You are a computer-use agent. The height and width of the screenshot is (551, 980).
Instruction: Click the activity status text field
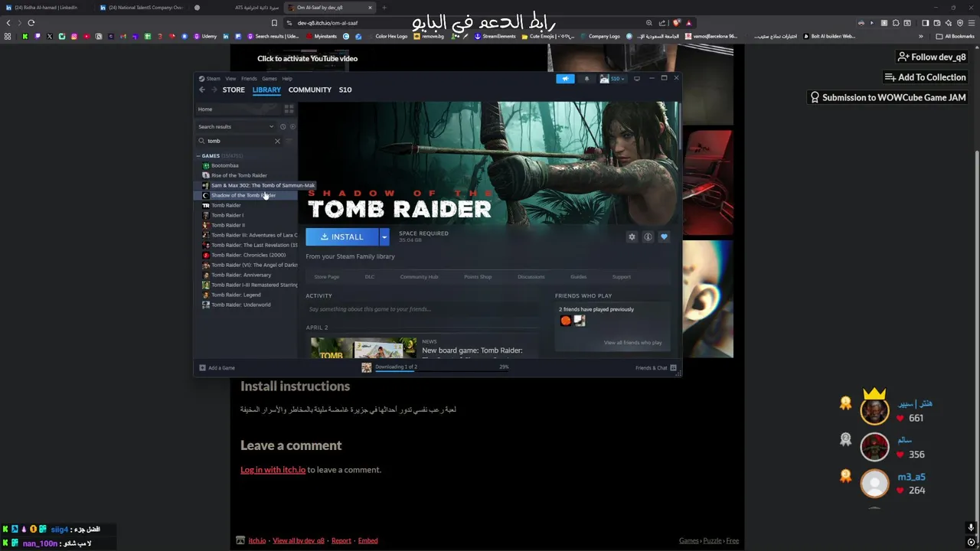(421, 309)
